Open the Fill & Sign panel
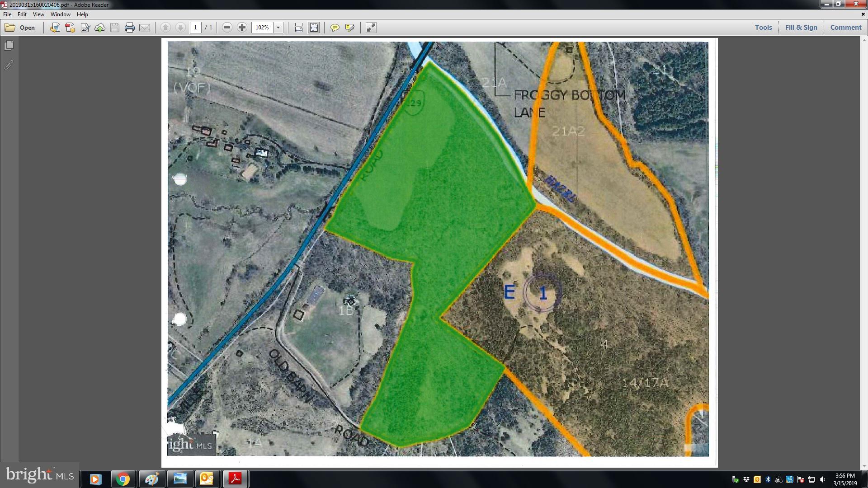 coord(801,28)
